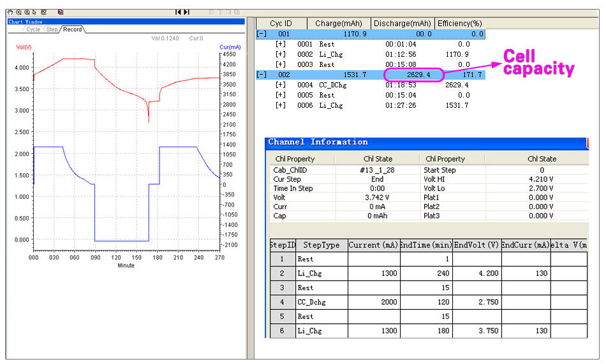Click the EndCurr (mA) column header
The image size is (606, 364).
pyautogui.click(x=525, y=245)
